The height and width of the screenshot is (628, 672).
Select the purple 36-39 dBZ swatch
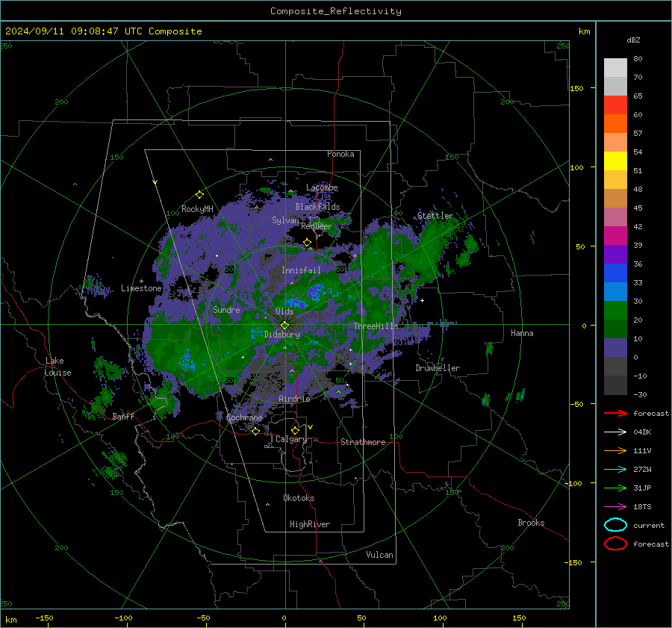(x=615, y=254)
